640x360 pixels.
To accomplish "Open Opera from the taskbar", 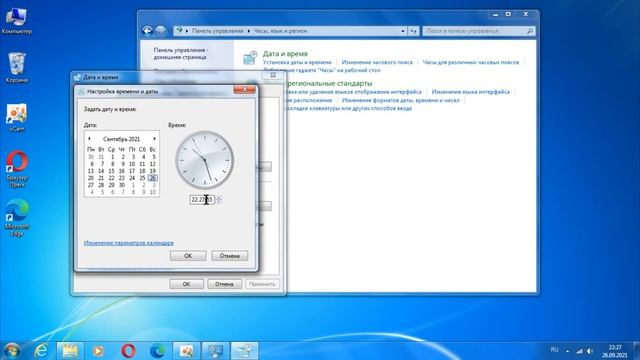I will pos(128,351).
